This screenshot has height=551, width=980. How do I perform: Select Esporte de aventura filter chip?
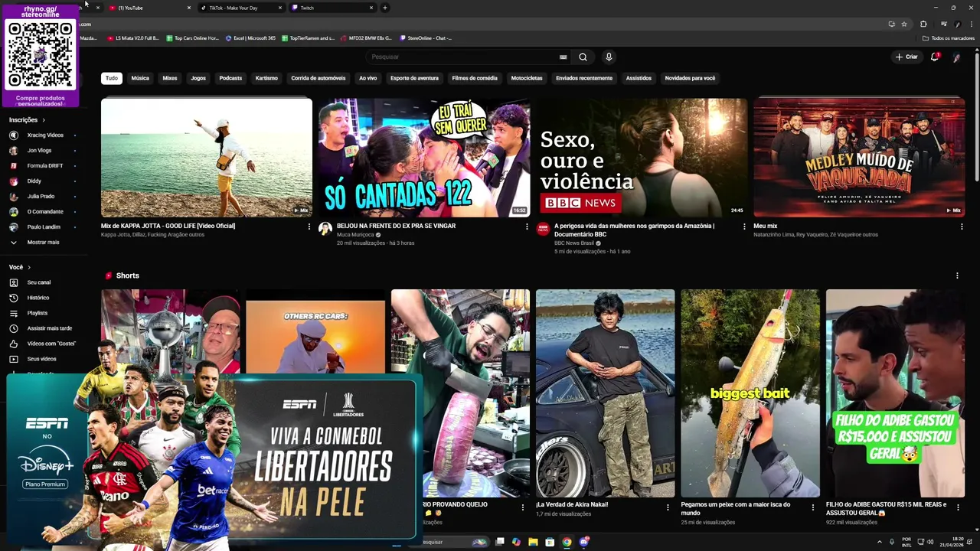pos(414,78)
